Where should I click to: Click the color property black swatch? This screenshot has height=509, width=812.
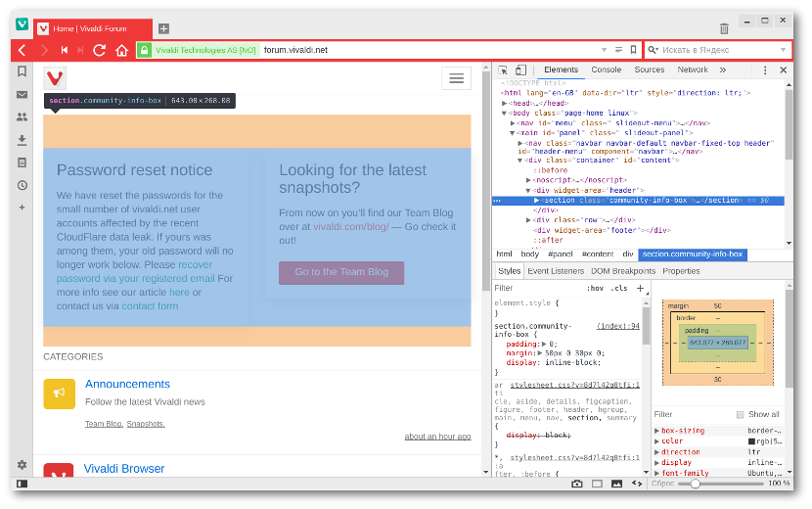click(751, 441)
